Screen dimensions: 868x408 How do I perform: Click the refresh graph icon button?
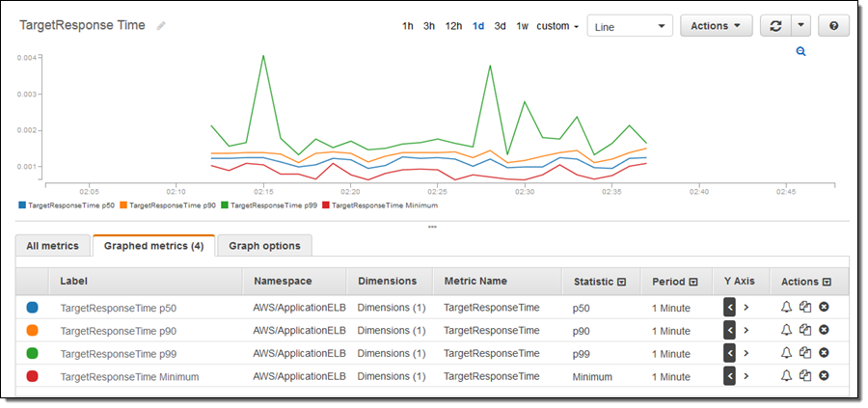click(x=774, y=26)
